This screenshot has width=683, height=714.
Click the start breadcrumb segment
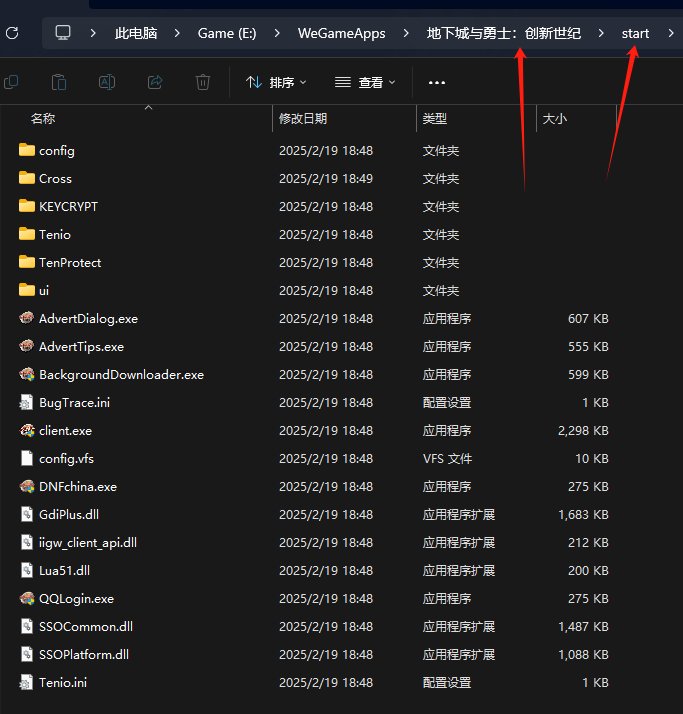click(x=635, y=33)
